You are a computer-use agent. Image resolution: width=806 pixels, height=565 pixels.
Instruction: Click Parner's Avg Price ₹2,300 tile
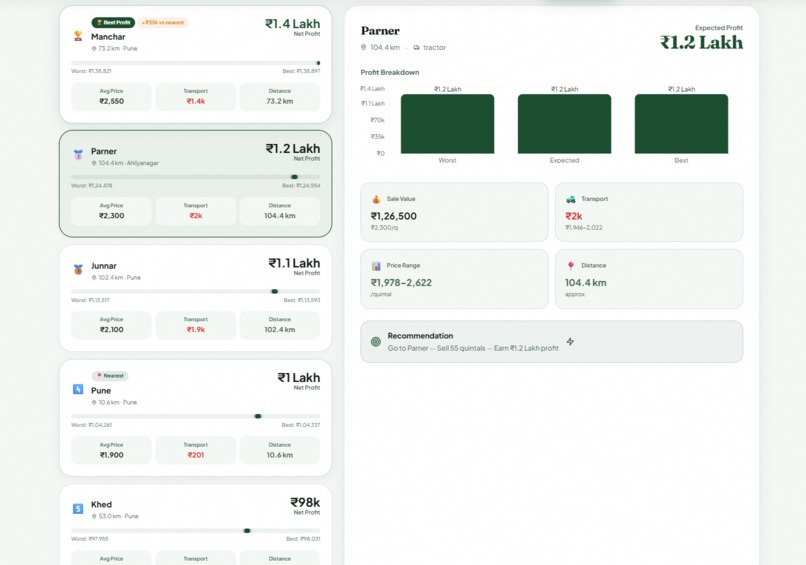point(112,211)
